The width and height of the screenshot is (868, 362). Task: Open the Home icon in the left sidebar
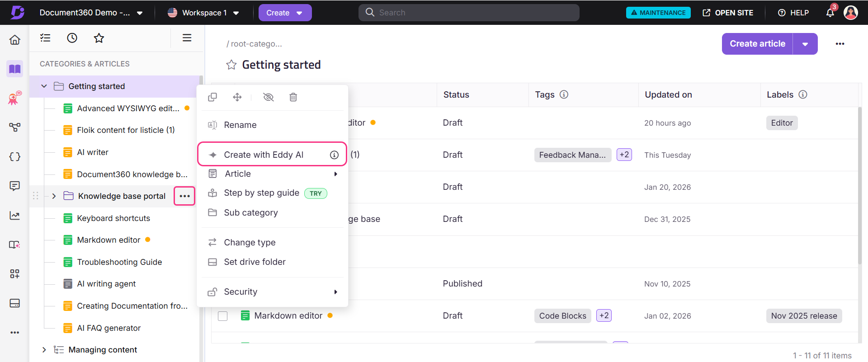[15, 40]
